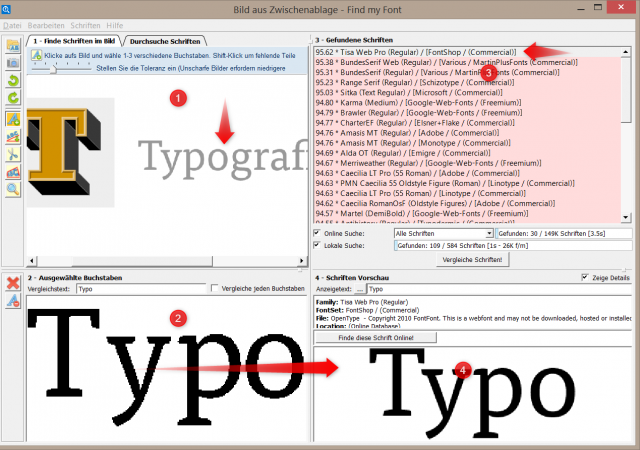Select Range Serif (Regular) result
Viewport: 640px width, 450px height.
coord(467,82)
